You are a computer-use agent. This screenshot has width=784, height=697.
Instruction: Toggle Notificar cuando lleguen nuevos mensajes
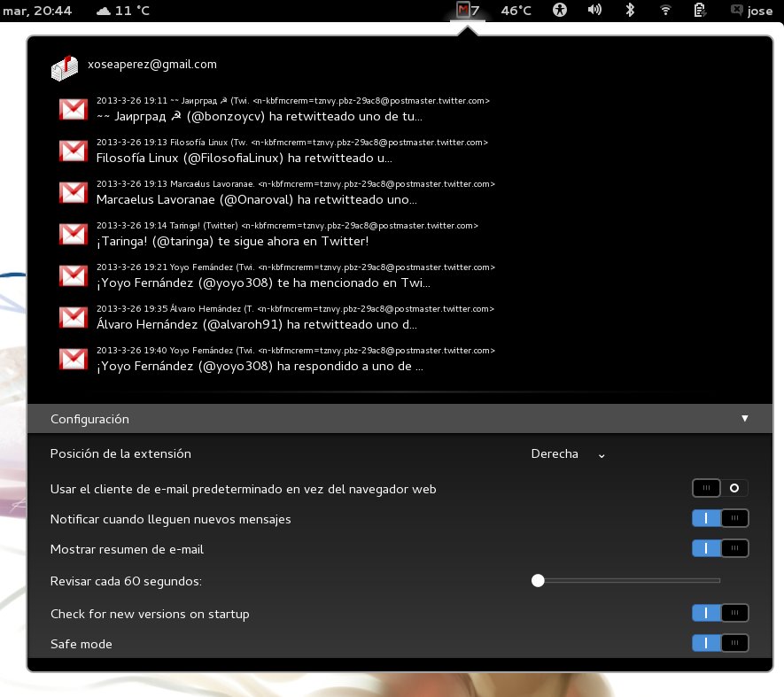point(720,518)
